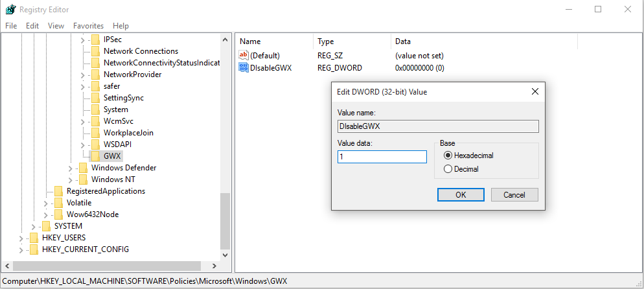Viewport: 644px width, 289px height.
Task: Open the Favorites menu
Action: pyautogui.click(x=88, y=25)
